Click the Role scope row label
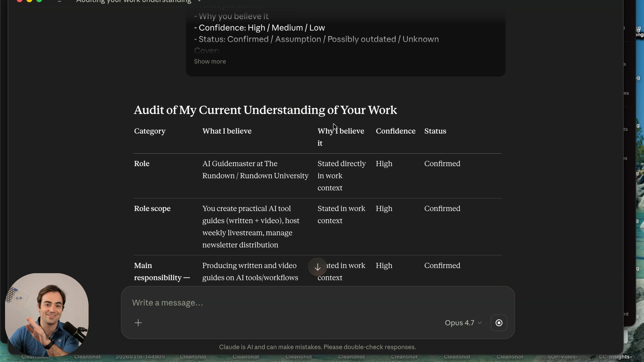This screenshot has height=362, width=644. (152, 208)
